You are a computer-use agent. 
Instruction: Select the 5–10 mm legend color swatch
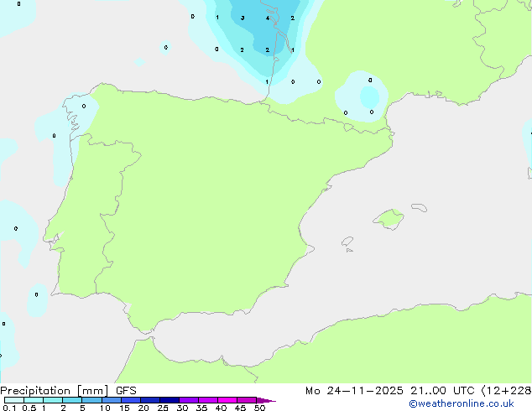pos(91,400)
